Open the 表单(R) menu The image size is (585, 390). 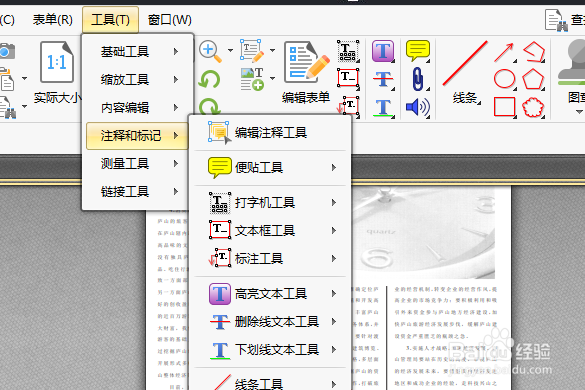coord(53,20)
